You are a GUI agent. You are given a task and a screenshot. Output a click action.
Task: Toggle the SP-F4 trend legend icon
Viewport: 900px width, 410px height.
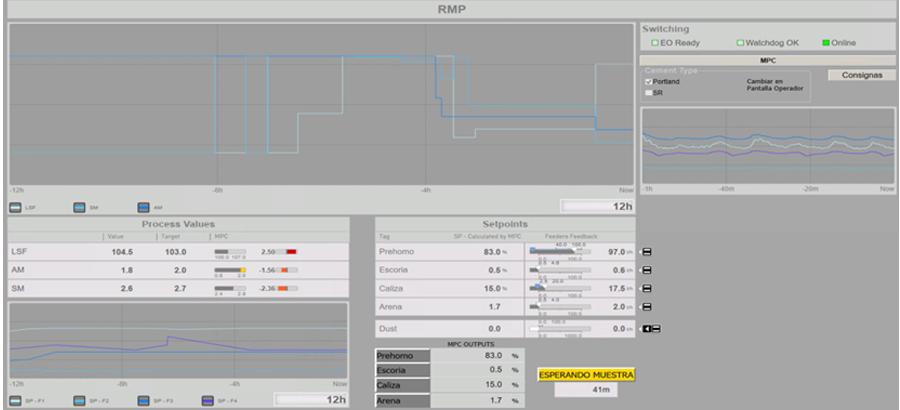click(209, 400)
